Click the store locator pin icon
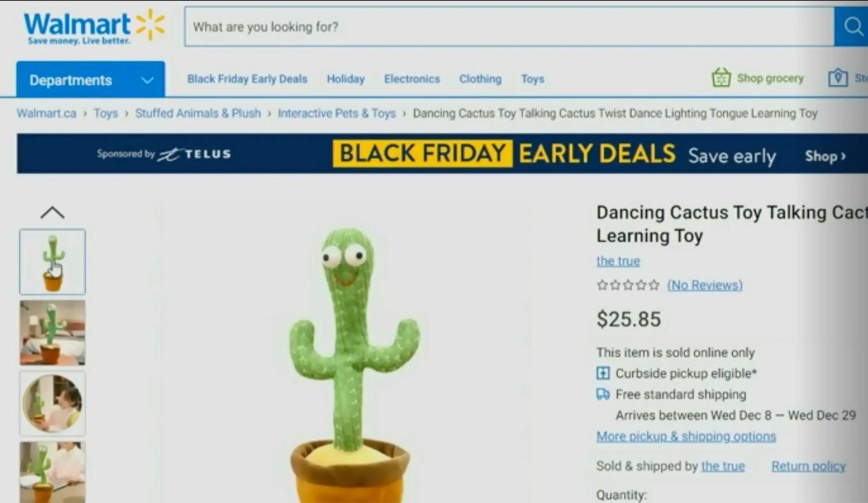 click(837, 78)
